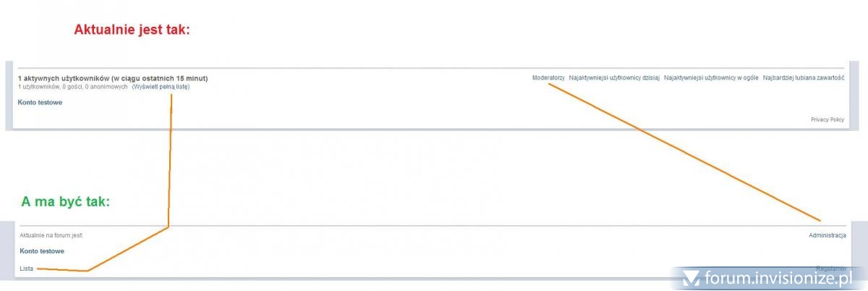This screenshot has width=868, height=291.
Task: Select 'Najaktywniejsi użytkownicy dzisiaj' link
Action: (x=614, y=78)
